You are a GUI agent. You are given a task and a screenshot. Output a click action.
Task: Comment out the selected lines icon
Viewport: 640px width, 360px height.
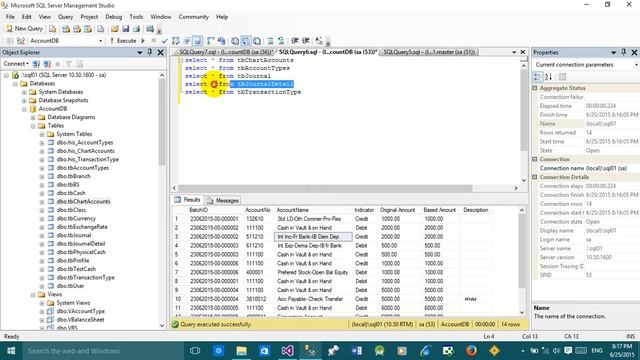pos(270,41)
